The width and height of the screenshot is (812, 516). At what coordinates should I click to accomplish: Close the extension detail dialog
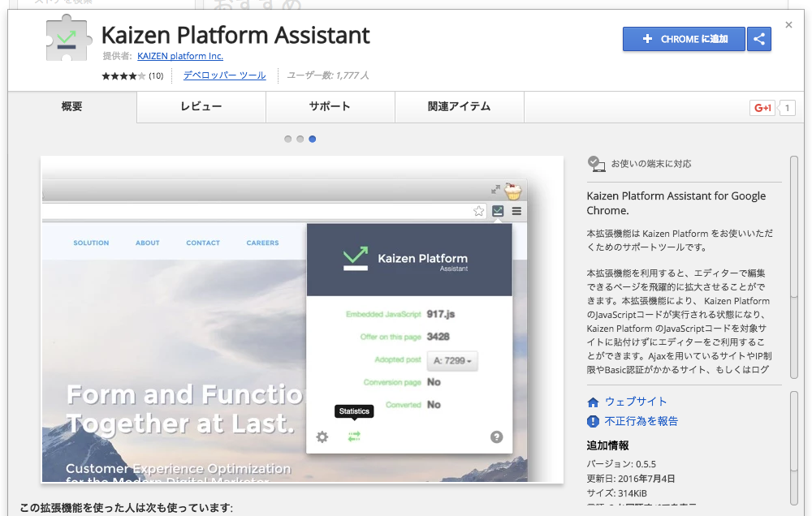point(788,25)
